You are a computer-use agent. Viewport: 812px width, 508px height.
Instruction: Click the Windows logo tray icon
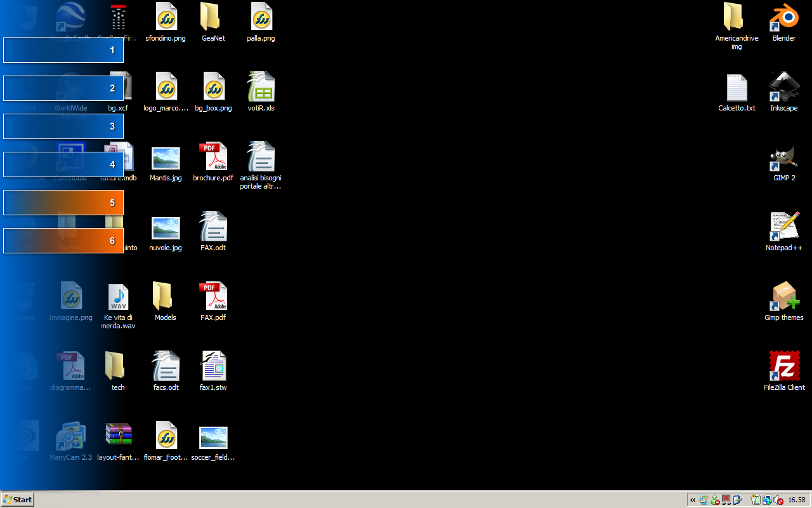point(704,500)
